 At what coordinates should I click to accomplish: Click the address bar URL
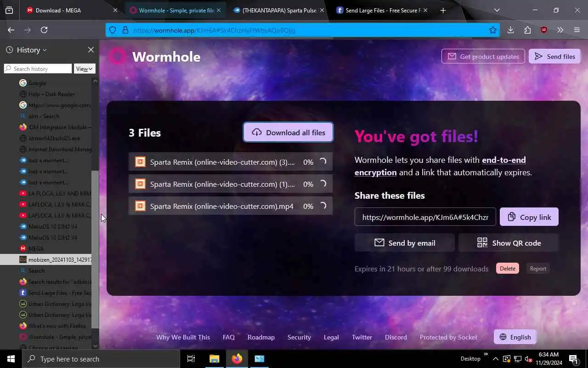click(x=214, y=30)
